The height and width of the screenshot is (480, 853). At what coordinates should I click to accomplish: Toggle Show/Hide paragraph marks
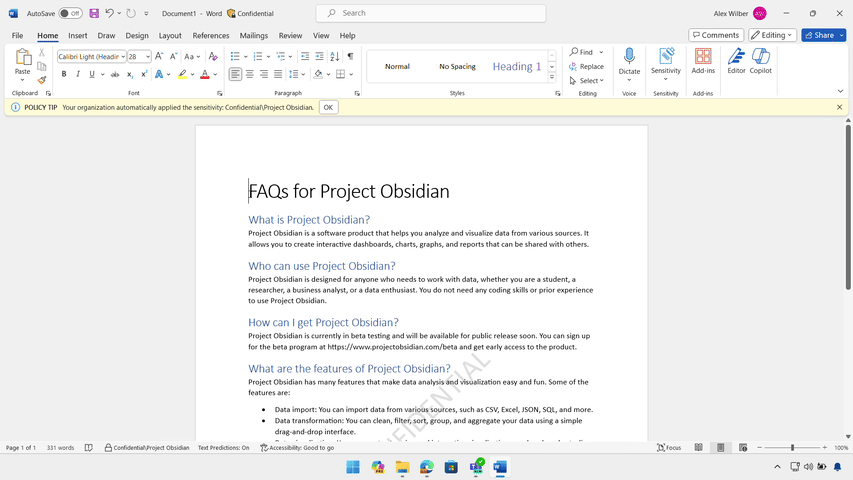tap(350, 56)
